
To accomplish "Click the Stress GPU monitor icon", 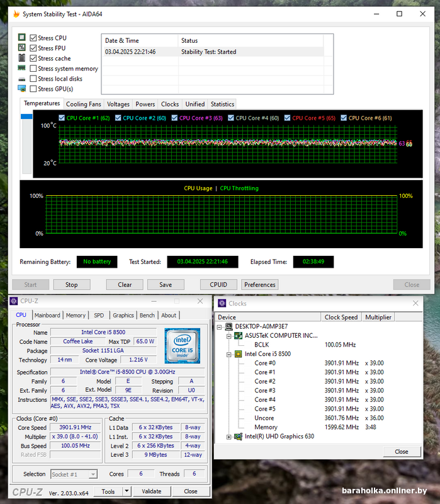I will coord(21,88).
